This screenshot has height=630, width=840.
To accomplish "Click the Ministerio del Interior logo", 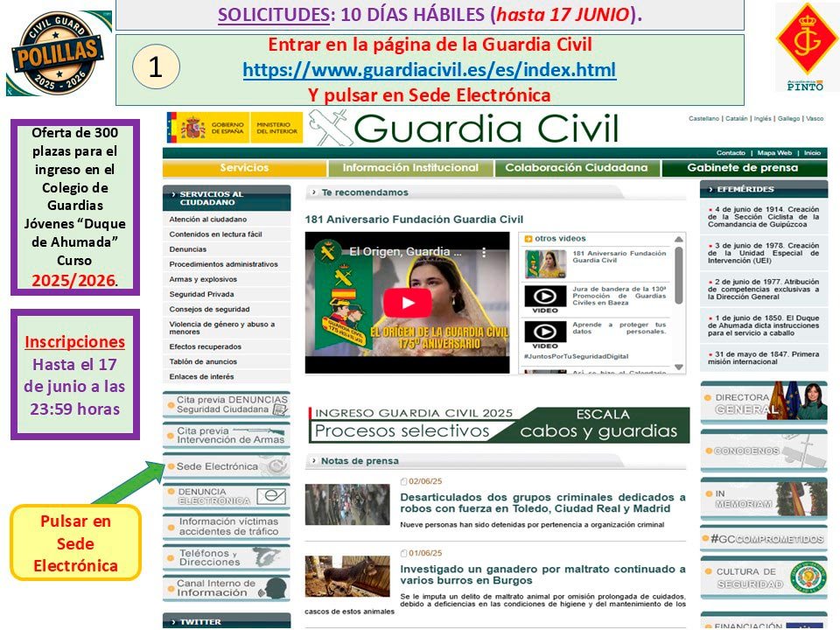I will tap(276, 128).
